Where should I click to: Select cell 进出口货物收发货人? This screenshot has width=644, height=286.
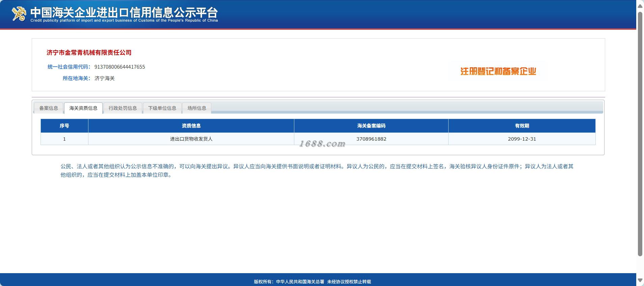click(191, 139)
